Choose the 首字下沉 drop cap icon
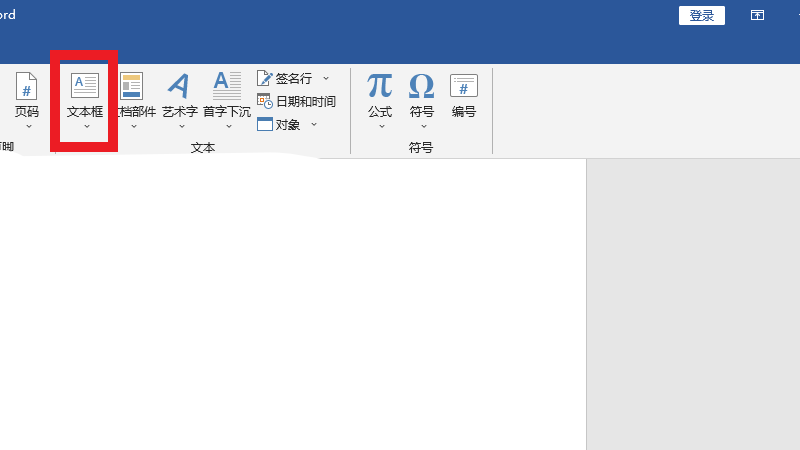Screen dimensions: 800x450 [x=227, y=87]
